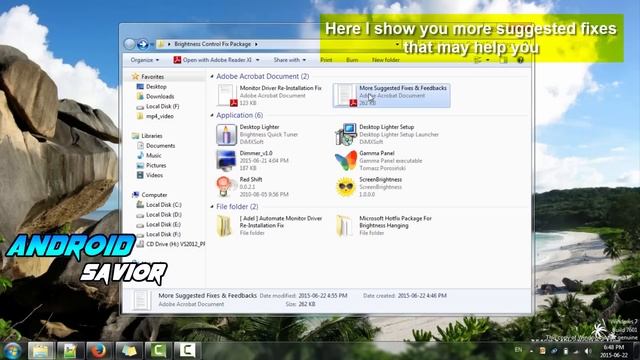Launch the Gamma Panel application
The width and height of the screenshot is (640, 360).
(379, 160)
